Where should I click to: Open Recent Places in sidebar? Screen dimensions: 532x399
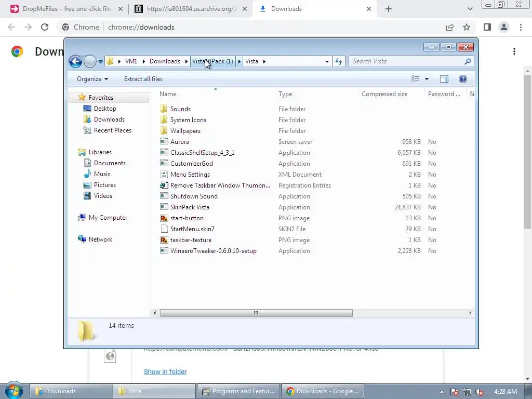pos(113,130)
